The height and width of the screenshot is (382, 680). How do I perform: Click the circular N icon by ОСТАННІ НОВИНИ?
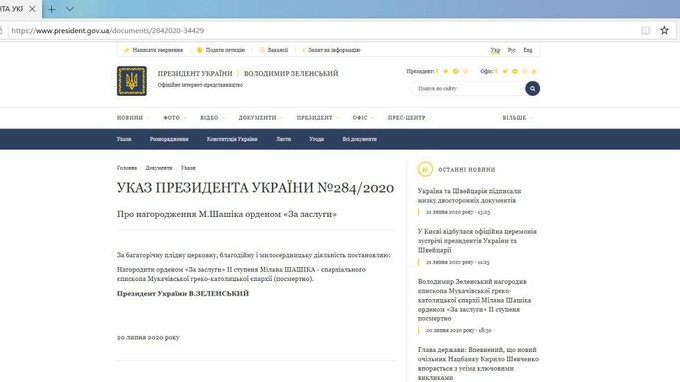pos(425,169)
